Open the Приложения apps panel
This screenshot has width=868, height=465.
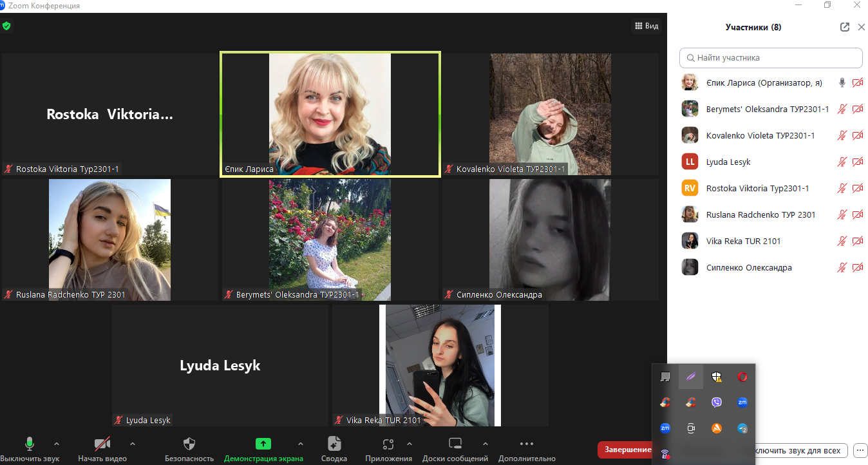(388, 449)
